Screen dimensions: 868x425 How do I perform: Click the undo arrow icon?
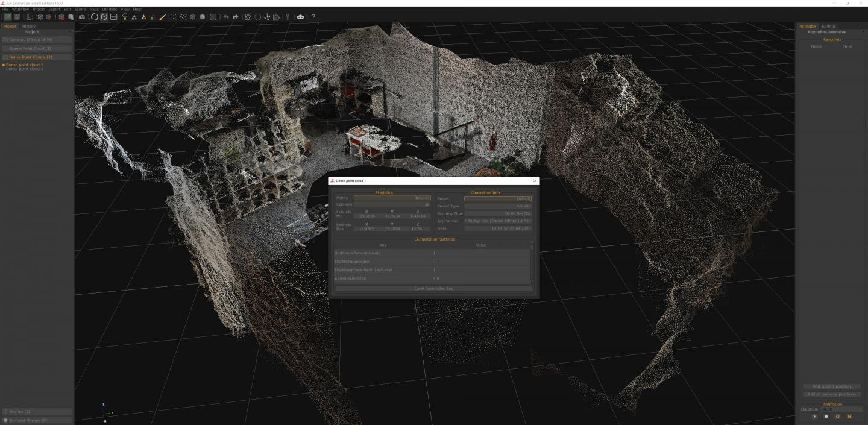click(x=226, y=17)
